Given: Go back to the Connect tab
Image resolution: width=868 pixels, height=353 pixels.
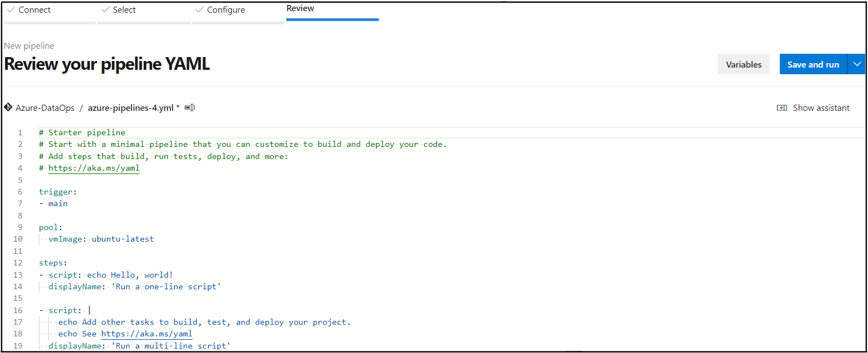Looking at the screenshot, I should [x=34, y=10].
